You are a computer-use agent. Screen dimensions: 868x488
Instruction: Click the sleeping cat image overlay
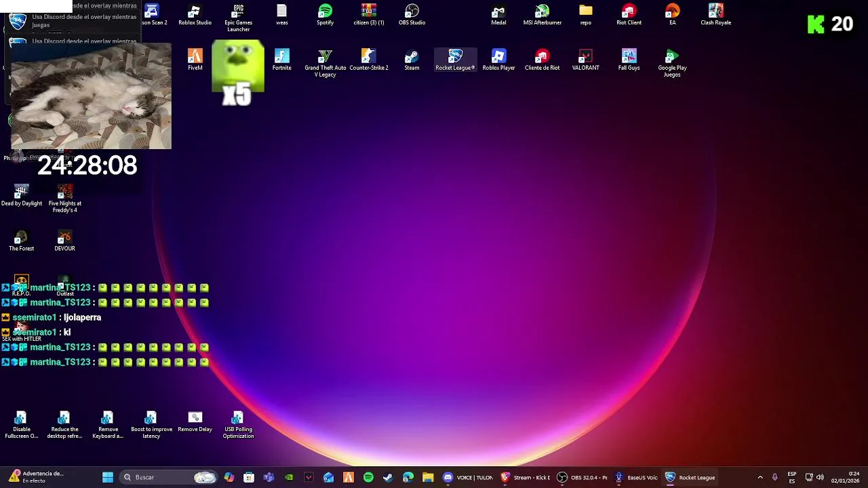[91, 96]
